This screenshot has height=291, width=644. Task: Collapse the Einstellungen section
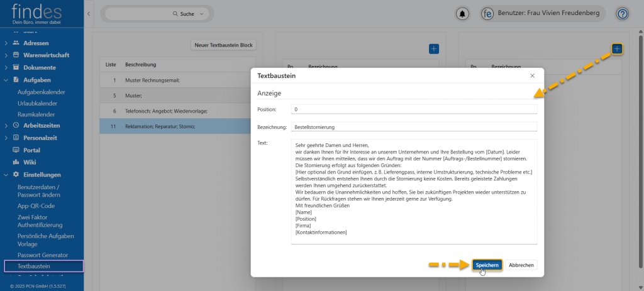(6, 175)
